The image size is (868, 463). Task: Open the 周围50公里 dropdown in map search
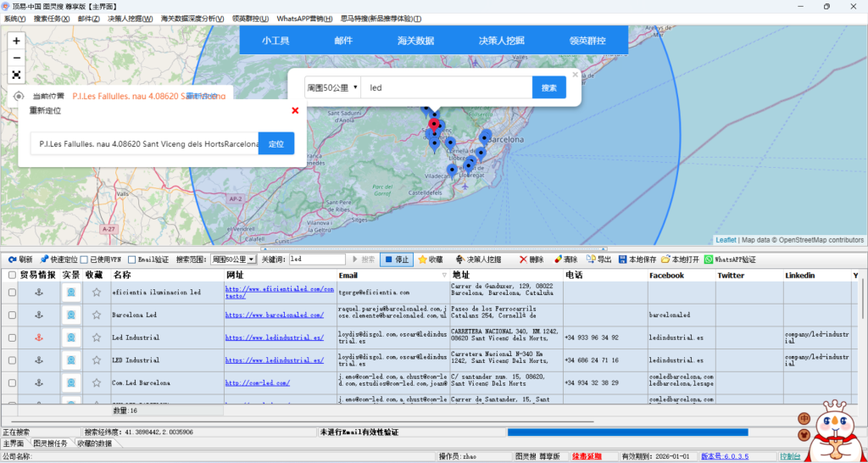click(332, 87)
